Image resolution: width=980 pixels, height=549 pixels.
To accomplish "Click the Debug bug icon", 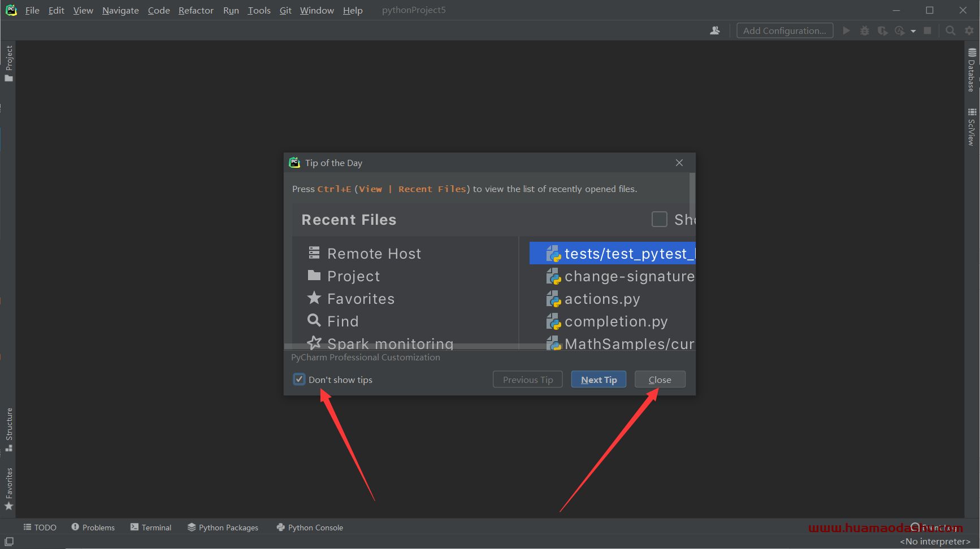I will pyautogui.click(x=864, y=30).
